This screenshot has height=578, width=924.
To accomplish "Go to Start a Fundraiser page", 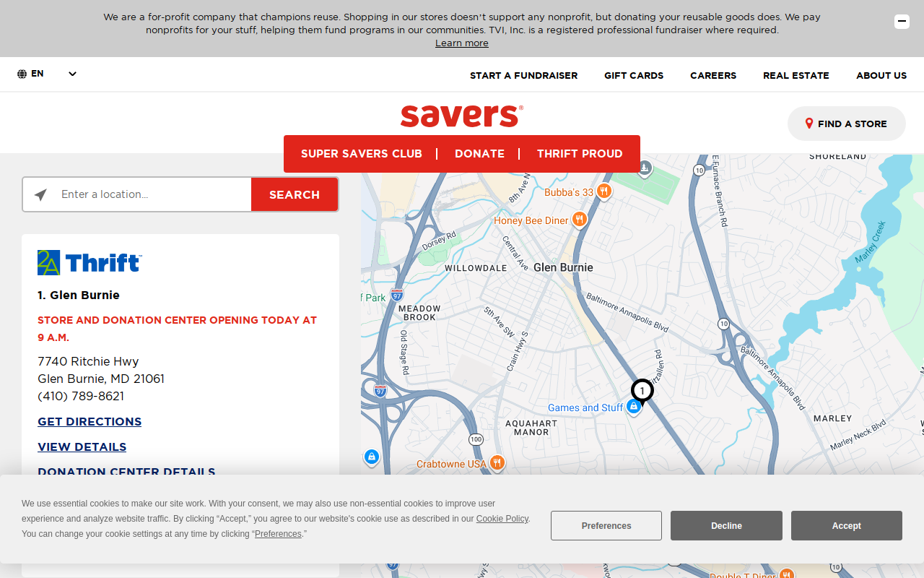I will 523,75.
